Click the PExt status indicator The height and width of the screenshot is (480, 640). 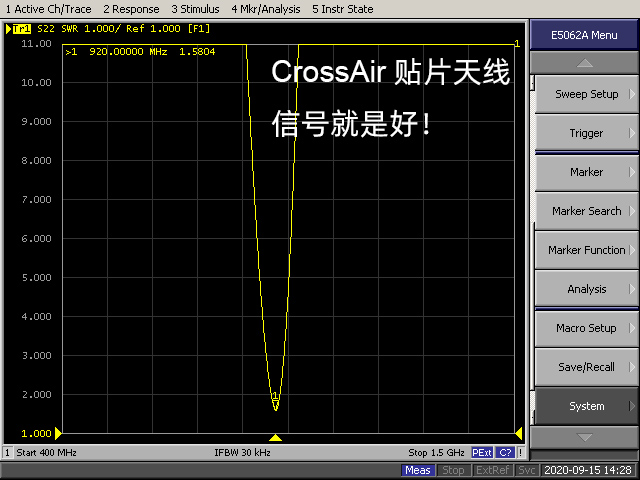[x=482, y=453]
